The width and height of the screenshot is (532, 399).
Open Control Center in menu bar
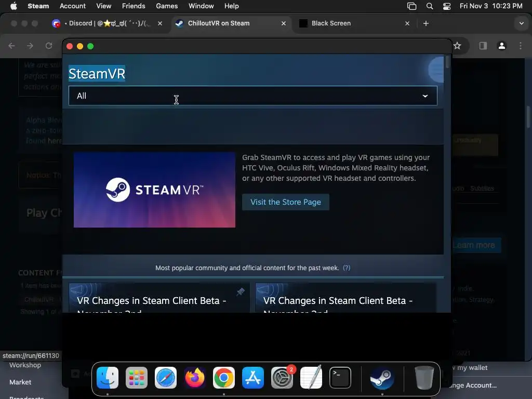click(447, 6)
